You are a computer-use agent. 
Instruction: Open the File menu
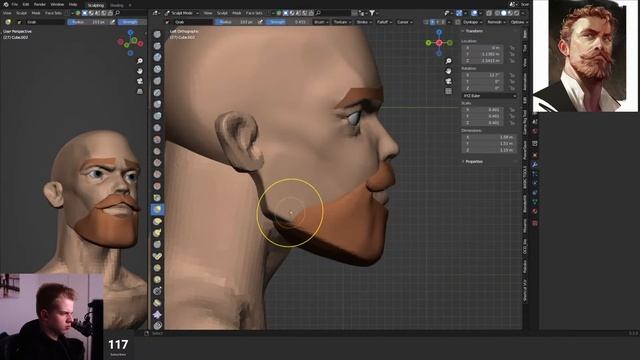pos(15,4)
